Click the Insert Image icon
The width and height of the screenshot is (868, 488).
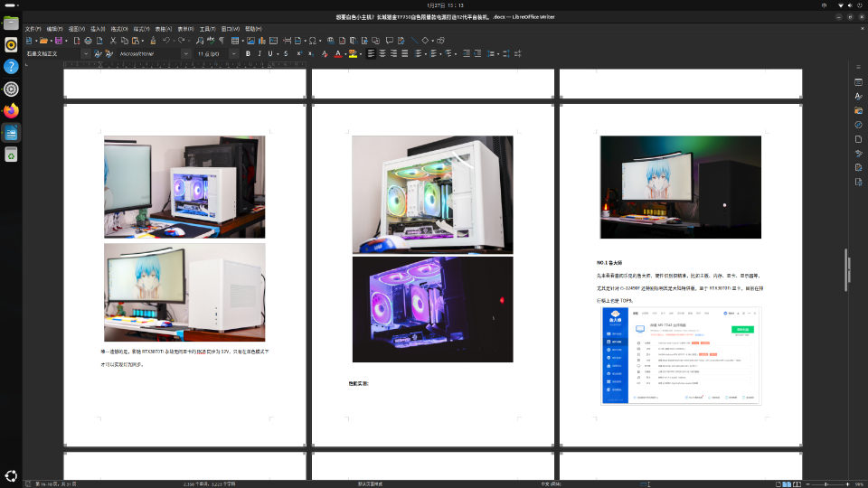[249, 41]
